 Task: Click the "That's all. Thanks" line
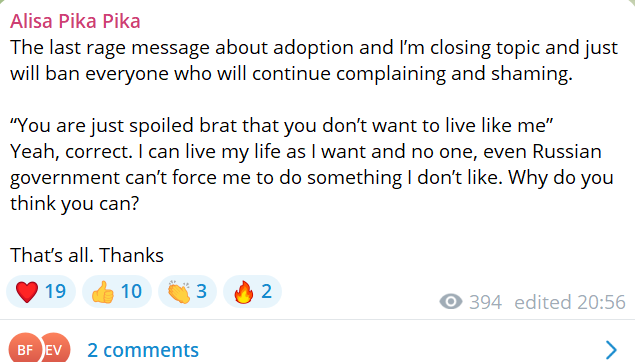pos(87,256)
